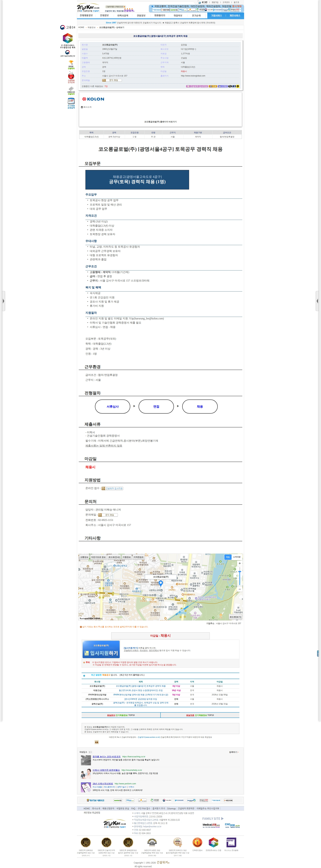Click the big 입사지원하기 apply button

(101, 649)
